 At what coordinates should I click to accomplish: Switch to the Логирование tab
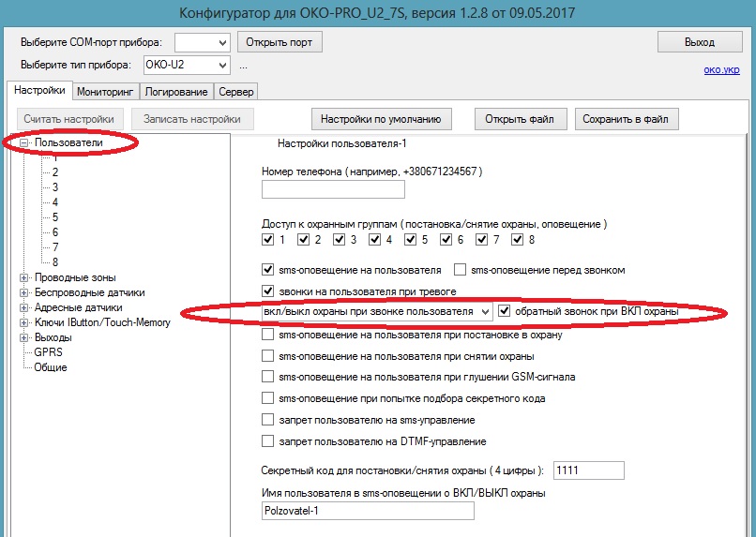pos(175,92)
